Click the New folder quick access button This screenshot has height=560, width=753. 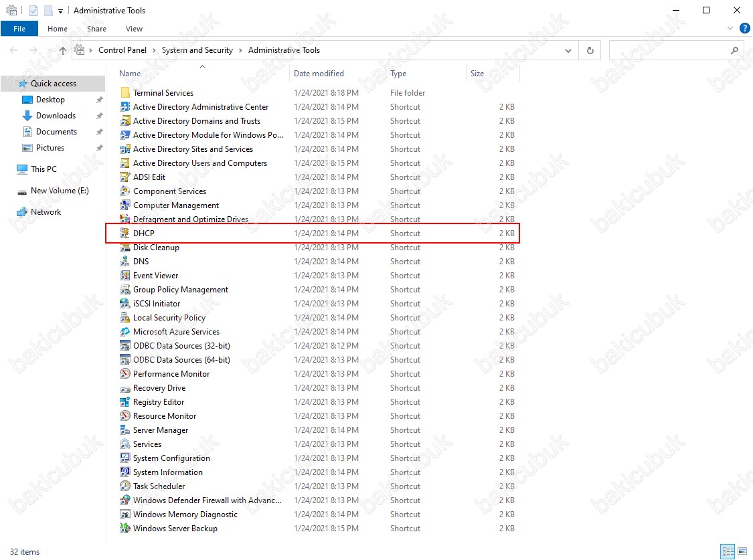coord(48,11)
